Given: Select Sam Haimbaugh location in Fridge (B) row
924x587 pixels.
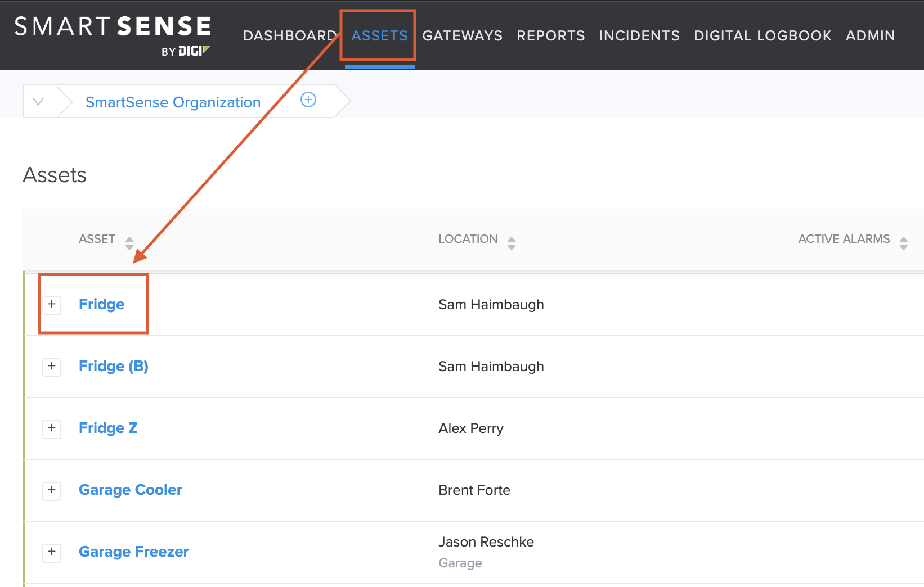Looking at the screenshot, I should coord(491,366).
